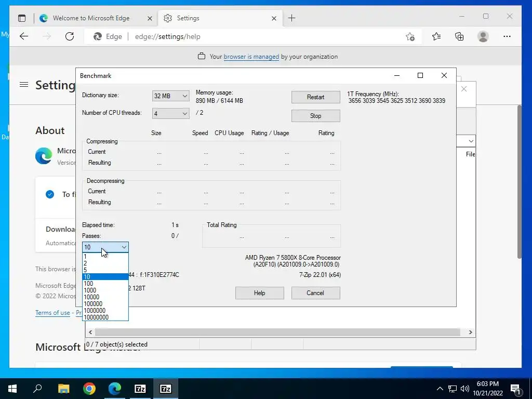Open the Number of CPU threads dropdown
The image size is (532, 399).
[170, 114]
